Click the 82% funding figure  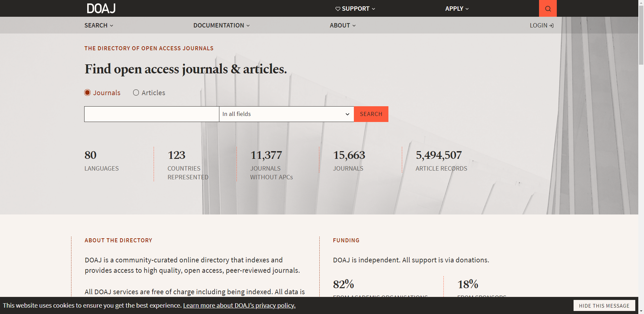coord(343,284)
